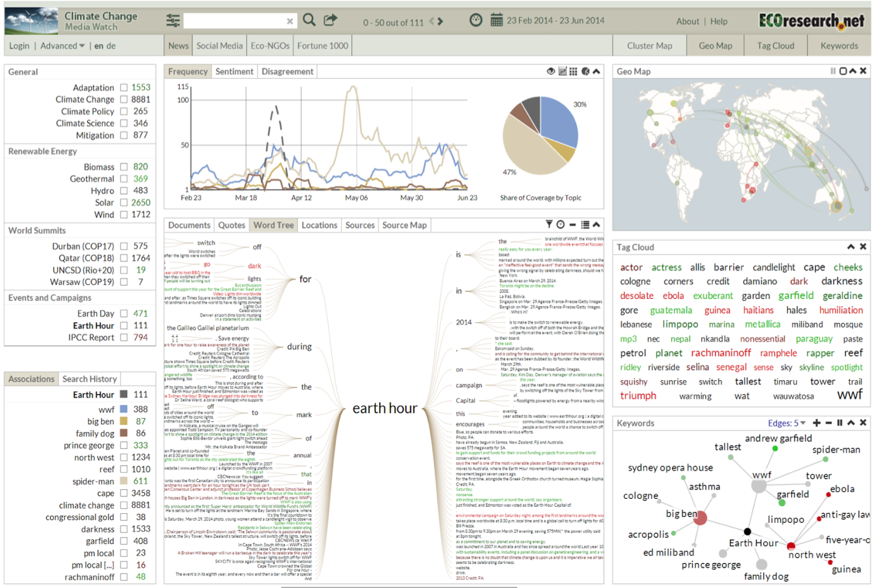Collapse the Word Tree panel
This screenshot has width=874, height=588.
pyautogui.click(x=596, y=225)
